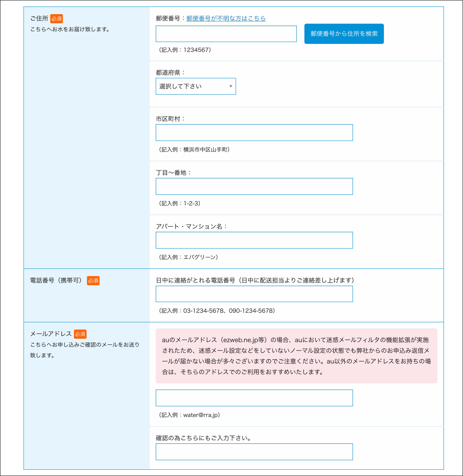463x476 pixels.
Task: Click the 電話番号（携帯可） label
Action: tap(56, 280)
